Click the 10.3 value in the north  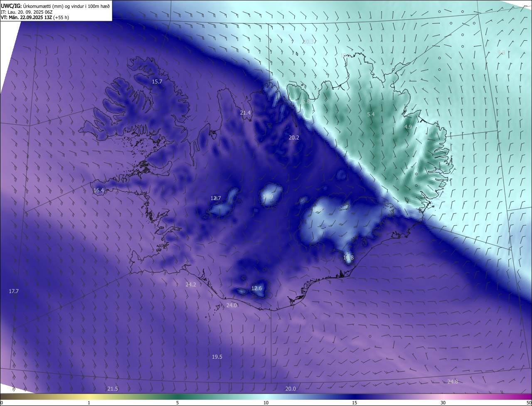[x=308, y=42]
